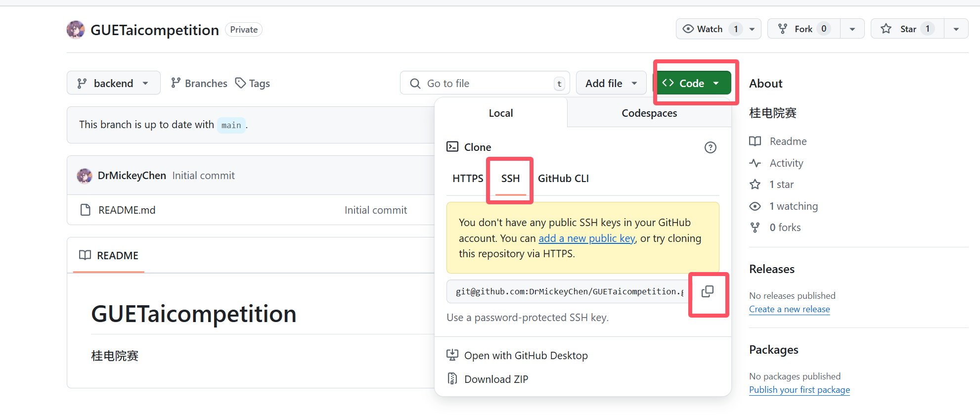Open the 0 forks link
The height and width of the screenshot is (420, 980).
tap(785, 228)
